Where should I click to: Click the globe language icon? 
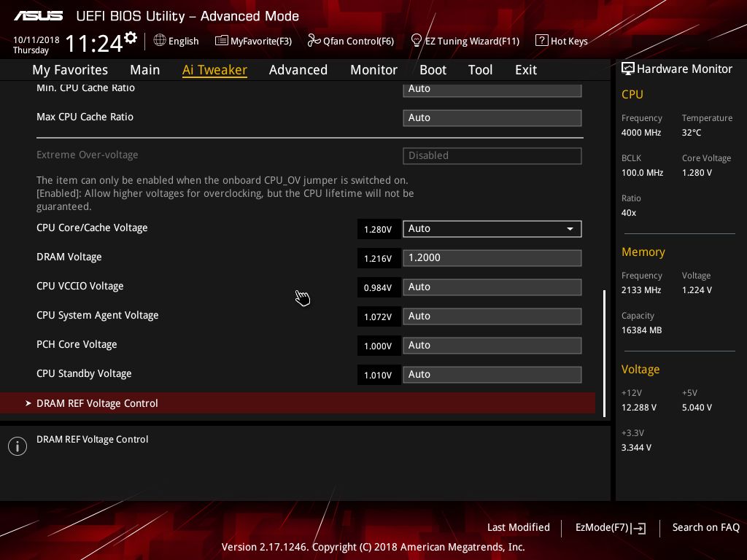click(160, 41)
